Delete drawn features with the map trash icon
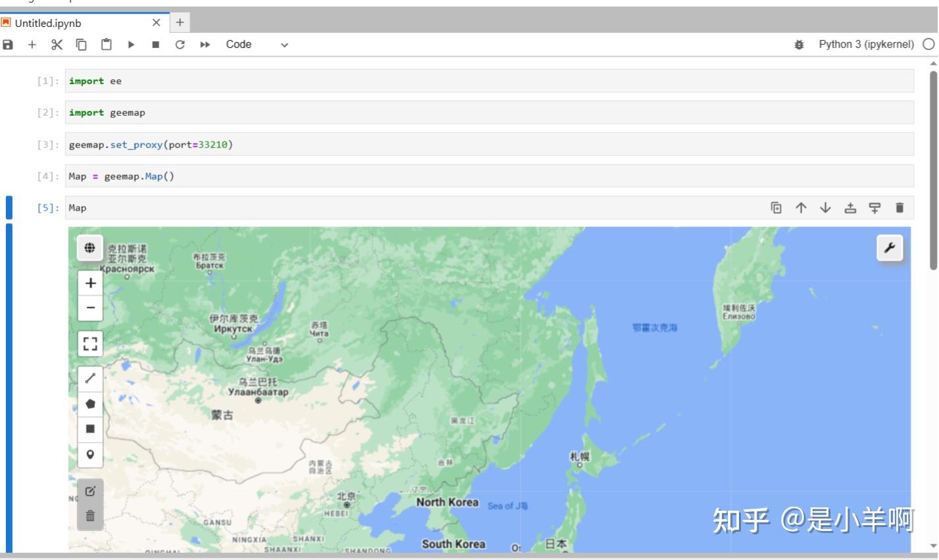The height and width of the screenshot is (560, 939). [x=90, y=516]
